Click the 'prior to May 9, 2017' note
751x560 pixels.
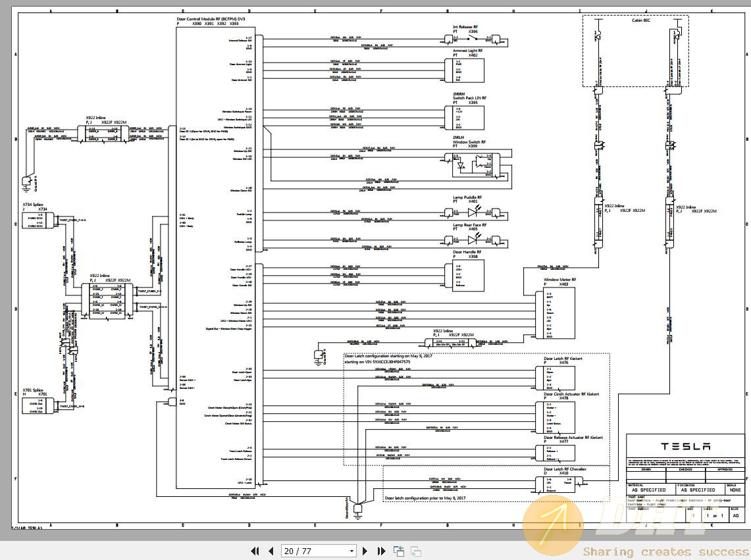[425, 498]
